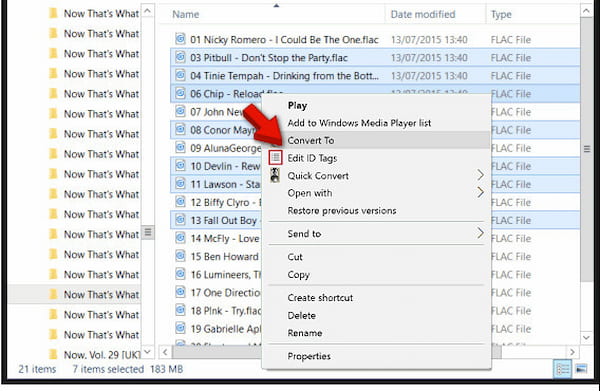The width and height of the screenshot is (600, 391).
Task: Open Properties from the context menu
Action: [x=309, y=357]
